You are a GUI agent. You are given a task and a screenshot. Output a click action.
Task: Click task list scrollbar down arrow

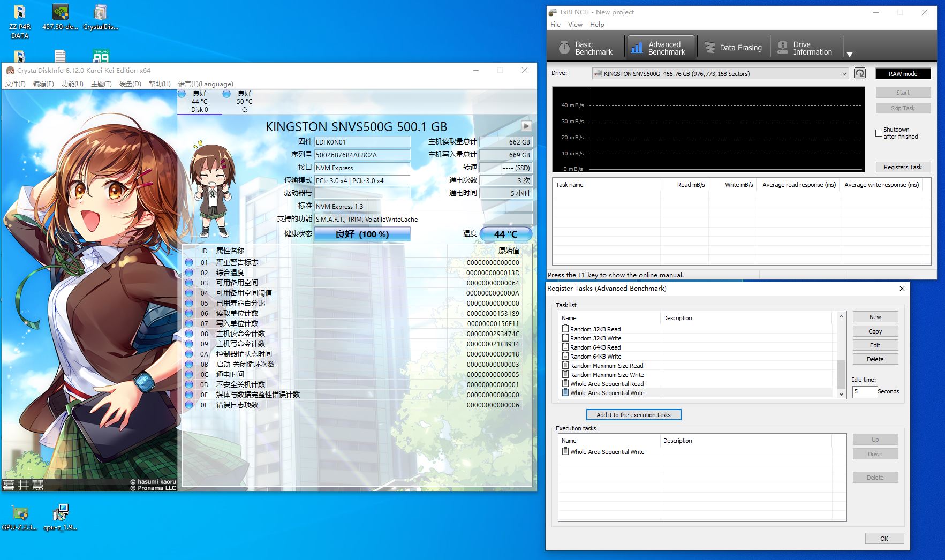pyautogui.click(x=841, y=393)
